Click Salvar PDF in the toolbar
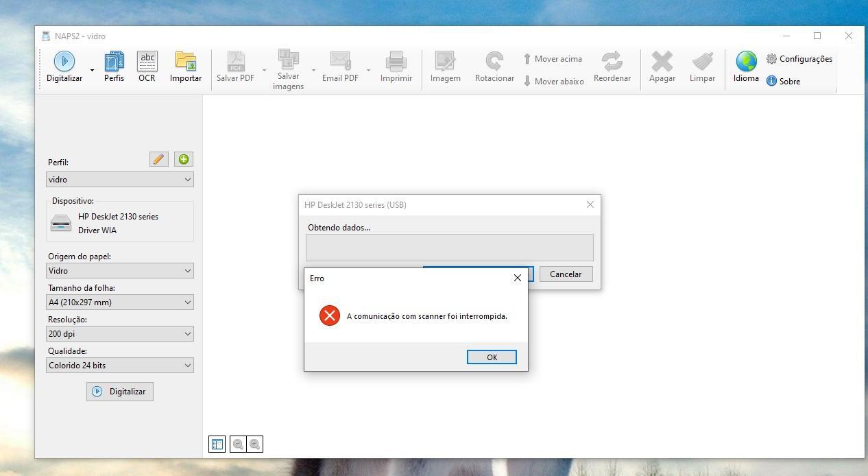The width and height of the screenshot is (868, 476). tap(235, 67)
